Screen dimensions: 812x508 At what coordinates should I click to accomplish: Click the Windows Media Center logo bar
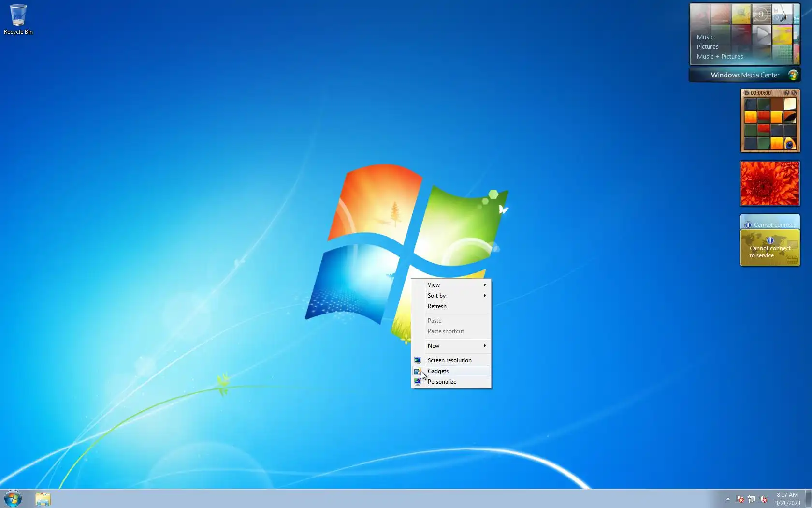(745, 75)
